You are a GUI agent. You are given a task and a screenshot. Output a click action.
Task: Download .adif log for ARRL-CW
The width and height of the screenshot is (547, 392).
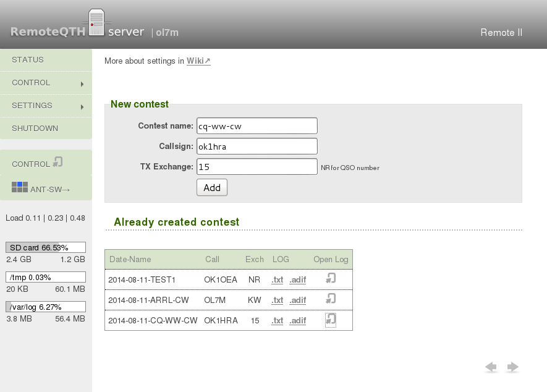297,300
